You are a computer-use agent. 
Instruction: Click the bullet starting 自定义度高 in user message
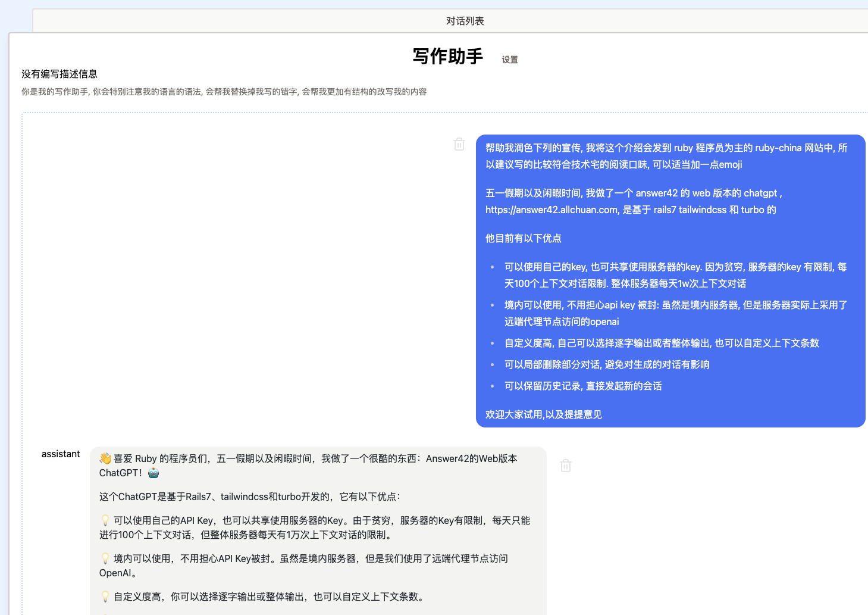[662, 343]
